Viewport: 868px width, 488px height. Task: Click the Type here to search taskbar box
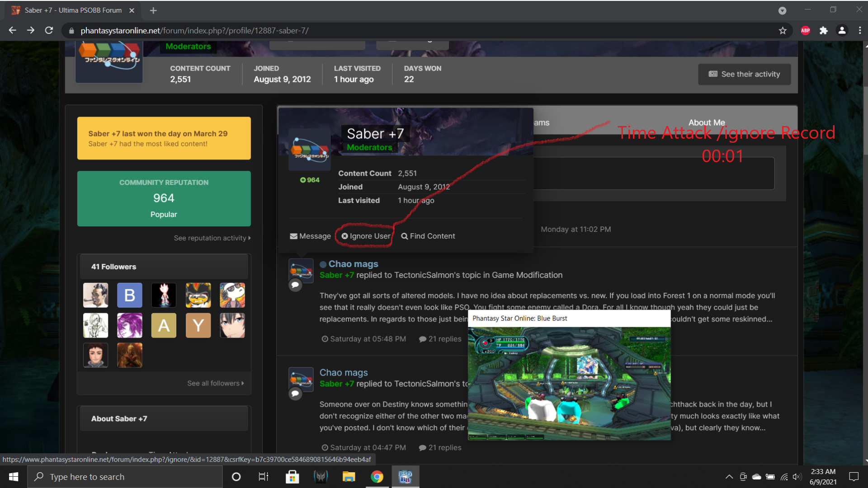click(125, 477)
